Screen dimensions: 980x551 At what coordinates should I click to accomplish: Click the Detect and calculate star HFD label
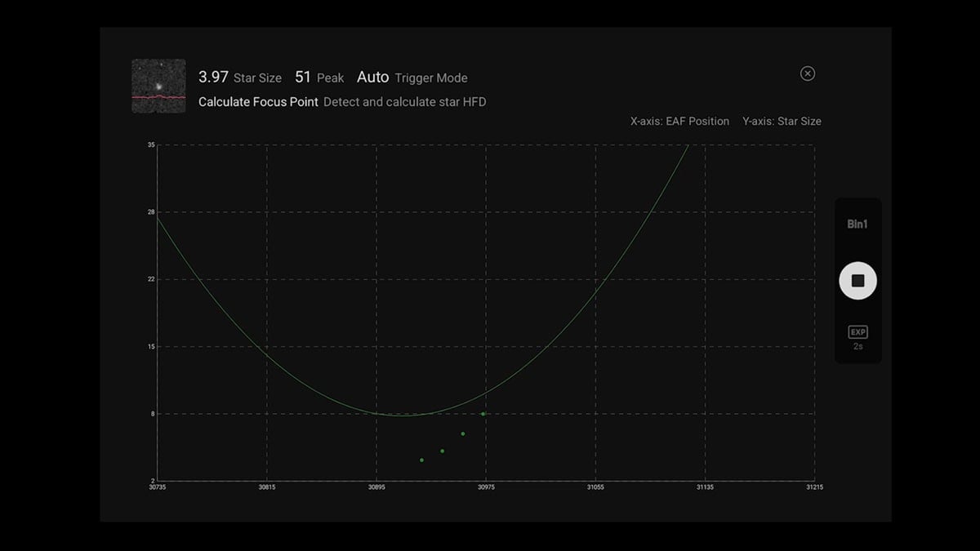pos(404,101)
